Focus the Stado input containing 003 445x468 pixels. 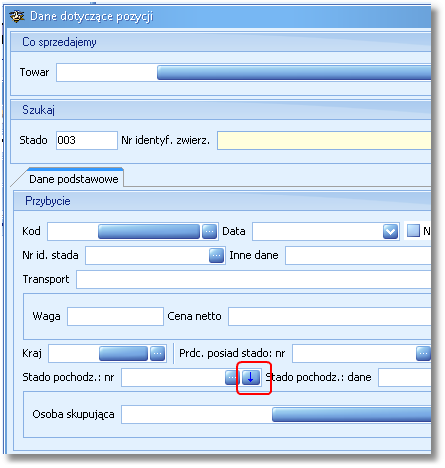pos(87,140)
